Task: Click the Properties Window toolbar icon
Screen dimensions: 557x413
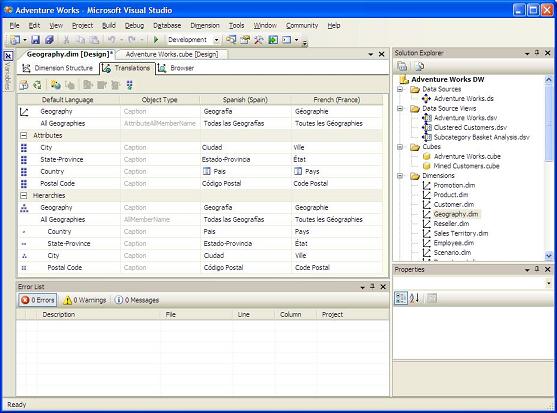Action: [245, 40]
